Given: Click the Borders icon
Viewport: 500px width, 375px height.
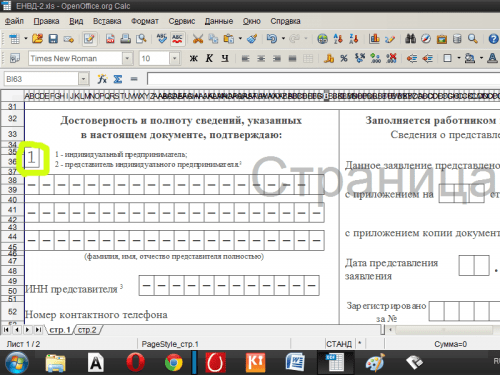Looking at the screenshot, I should [x=447, y=59].
